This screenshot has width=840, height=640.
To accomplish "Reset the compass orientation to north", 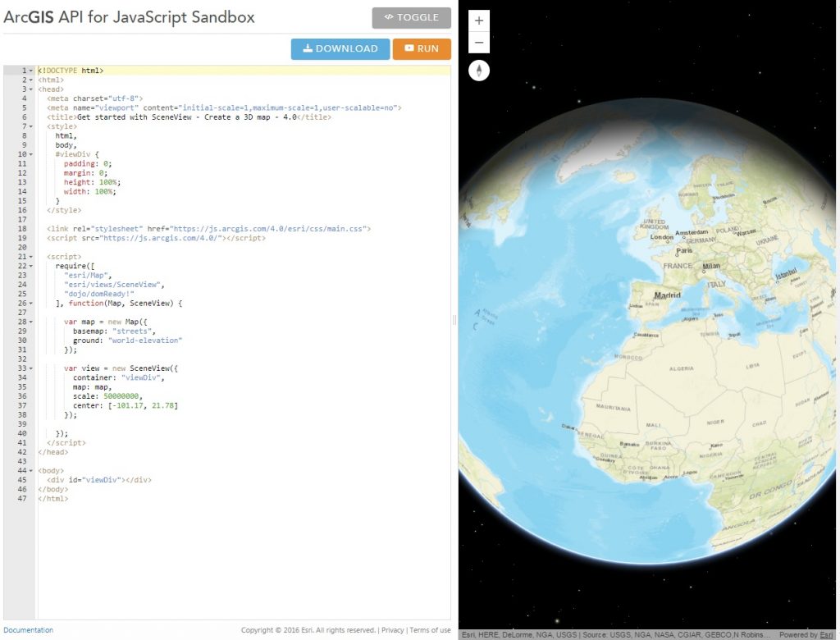I will [479, 71].
